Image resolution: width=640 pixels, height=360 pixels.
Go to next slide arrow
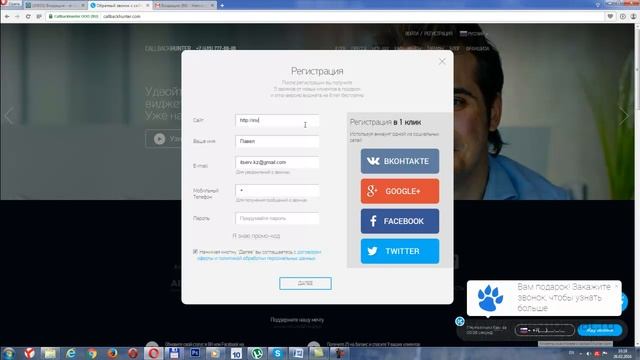[x=624, y=116]
